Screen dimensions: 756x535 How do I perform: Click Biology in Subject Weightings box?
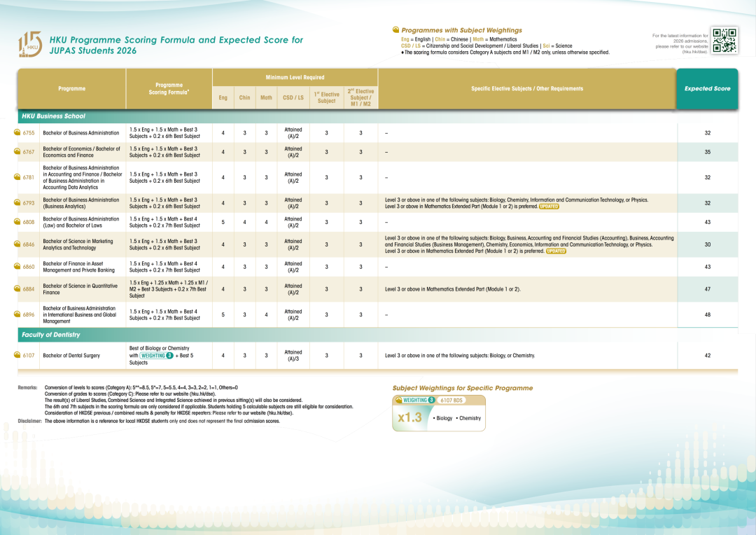click(x=442, y=418)
